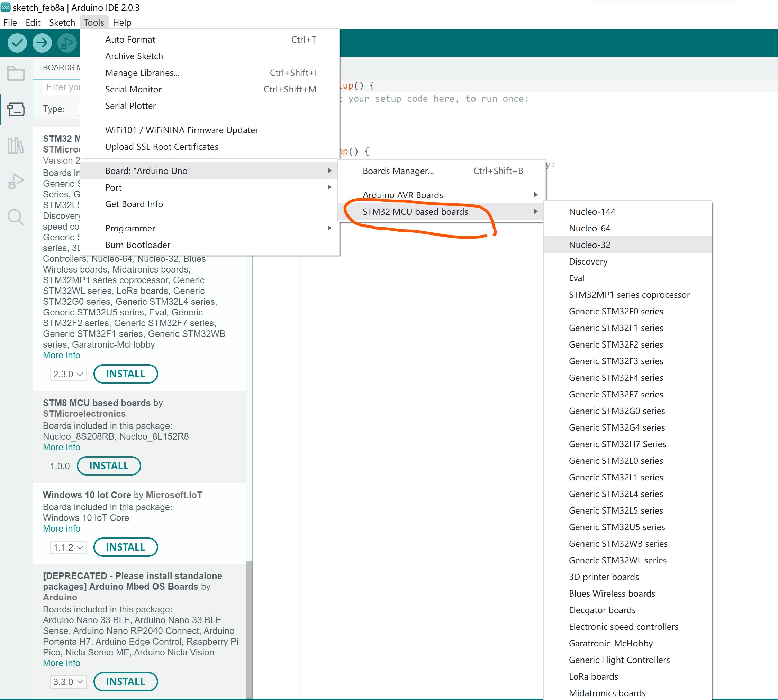Install Arduino Mbed OS Boards package
778x700 pixels.
tap(126, 682)
